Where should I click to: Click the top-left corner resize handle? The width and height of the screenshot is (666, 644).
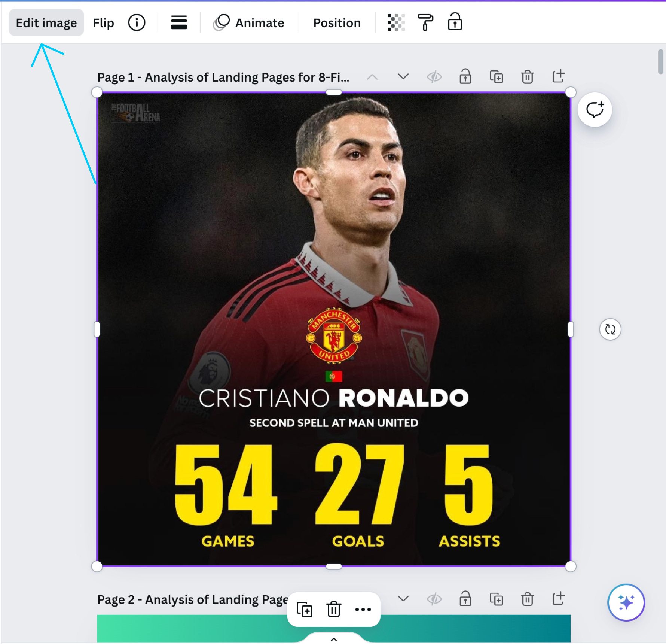(97, 92)
